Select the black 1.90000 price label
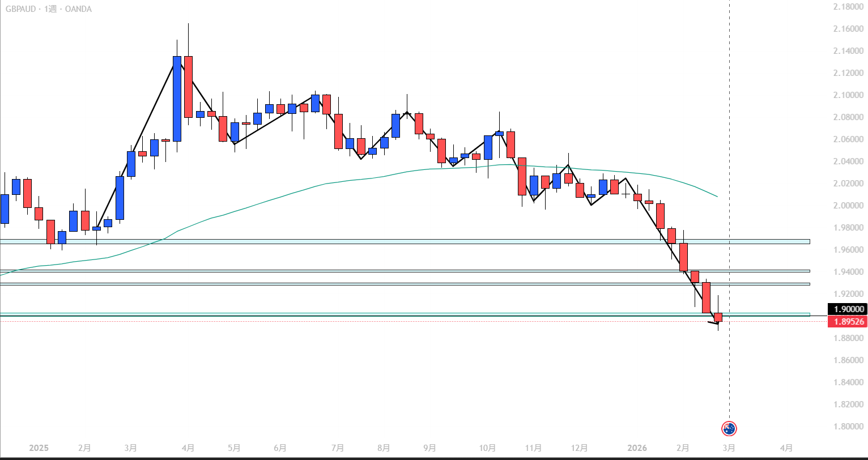868x460 pixels. tap(847, 309)
